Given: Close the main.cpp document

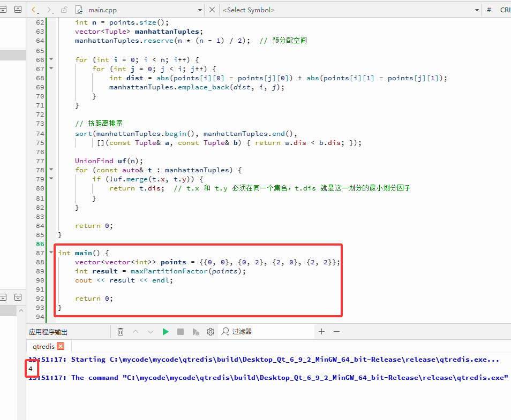Looking at the screenshot, I should coord(212,10).
